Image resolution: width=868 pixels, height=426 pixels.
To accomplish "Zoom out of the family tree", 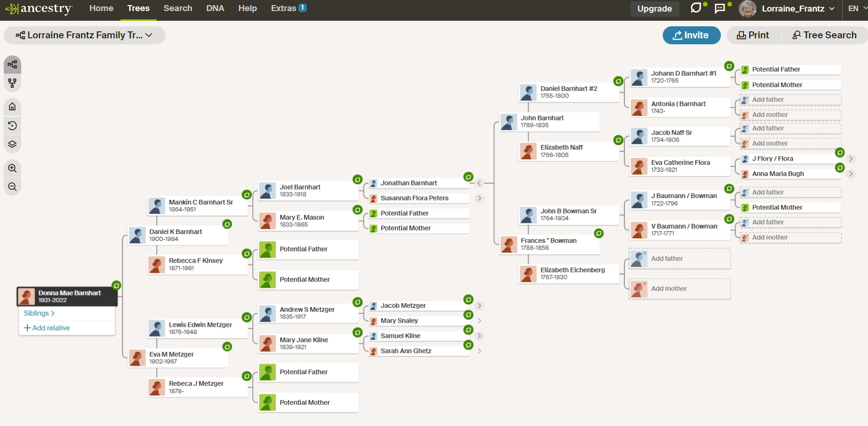I will (x=12, y=186).
